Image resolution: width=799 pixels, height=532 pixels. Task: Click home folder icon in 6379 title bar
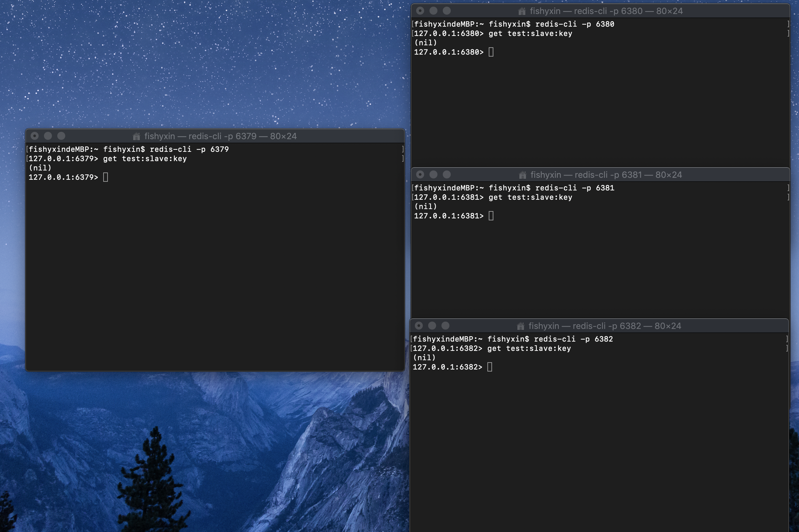point(136,136)
